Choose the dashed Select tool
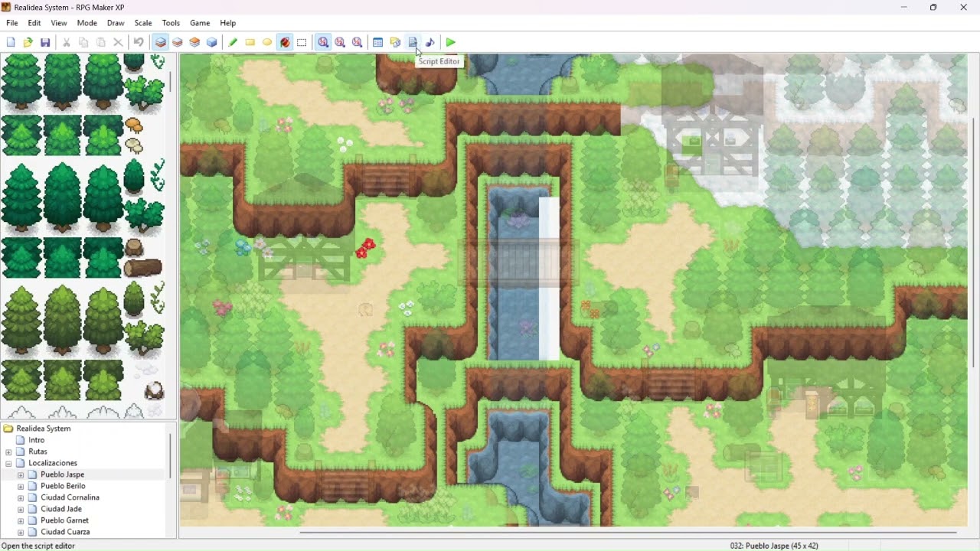980x551 pixels. (x=302, y=43)
